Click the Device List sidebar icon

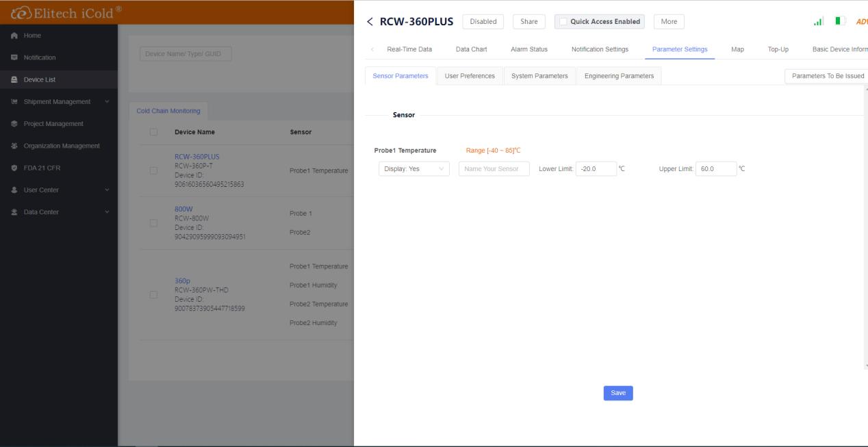[x=13, y=79]
